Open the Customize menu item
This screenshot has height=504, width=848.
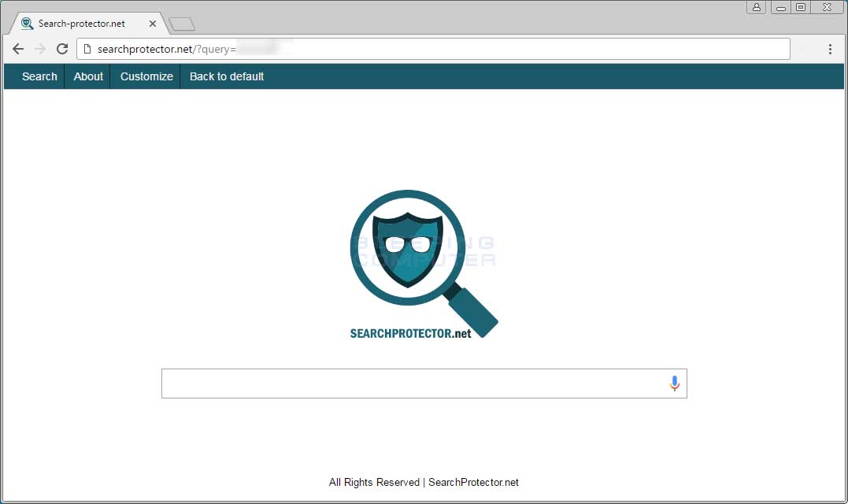pyautogui.click(x=146, y=76)
